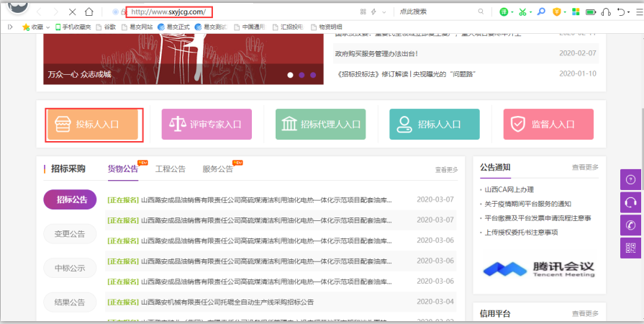Click the headphones icon in toolbar
The width and height of the screenshot is (644, 324).
(x=606, y=12)
